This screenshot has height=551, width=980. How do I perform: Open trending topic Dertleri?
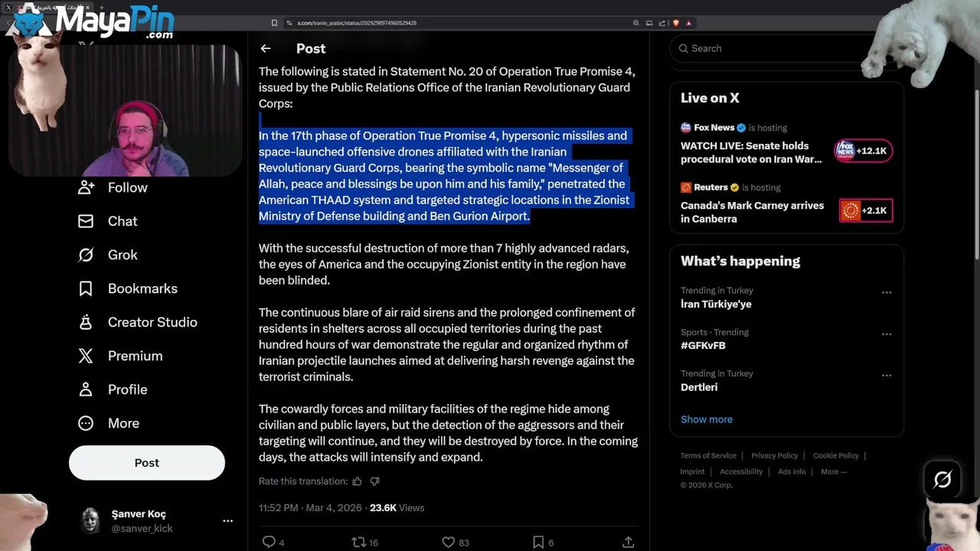pyautogui.click(x=699, y=387)
